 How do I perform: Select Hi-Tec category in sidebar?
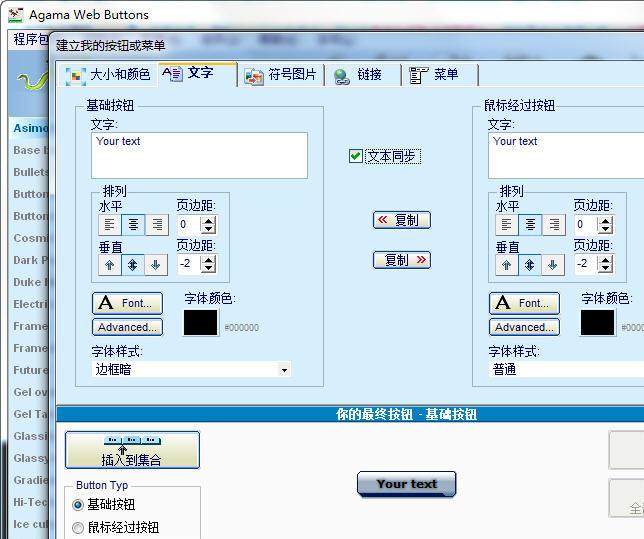30,502
